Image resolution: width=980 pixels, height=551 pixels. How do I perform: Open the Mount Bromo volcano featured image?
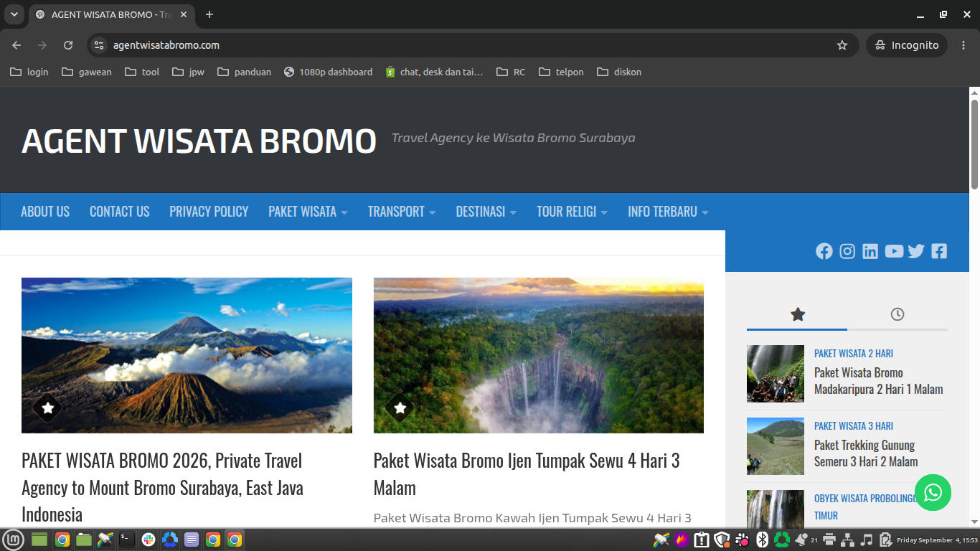click(x=187, y=355)
